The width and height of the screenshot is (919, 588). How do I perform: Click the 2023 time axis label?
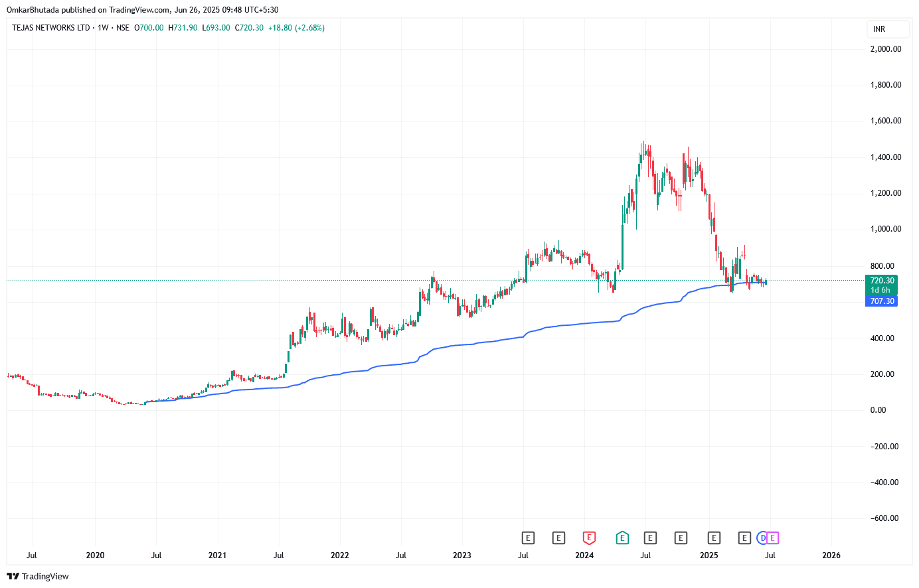[x=462, y=555]
